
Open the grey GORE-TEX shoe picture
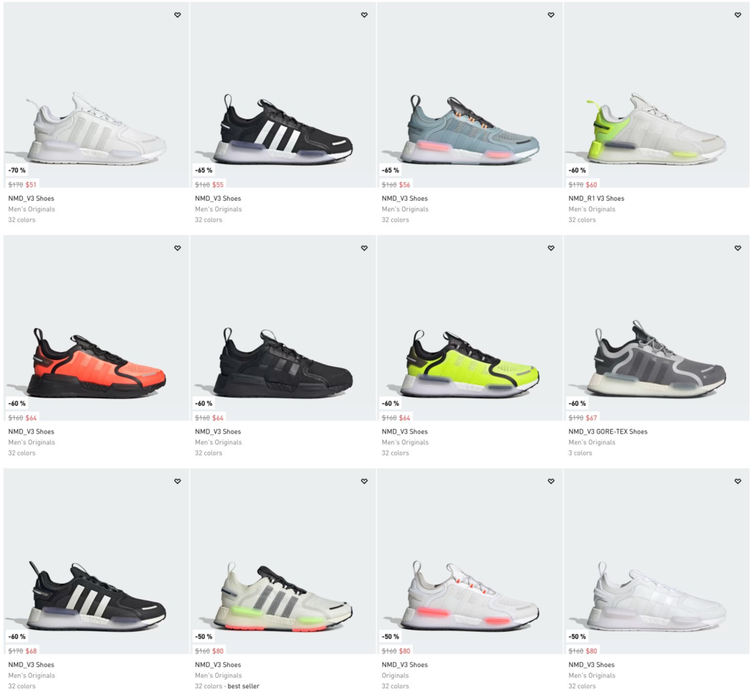[656, 327]
